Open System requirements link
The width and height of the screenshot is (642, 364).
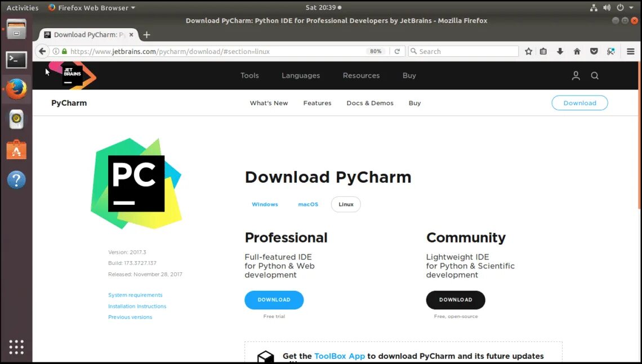pyautogui.click(x=135, y=295)
